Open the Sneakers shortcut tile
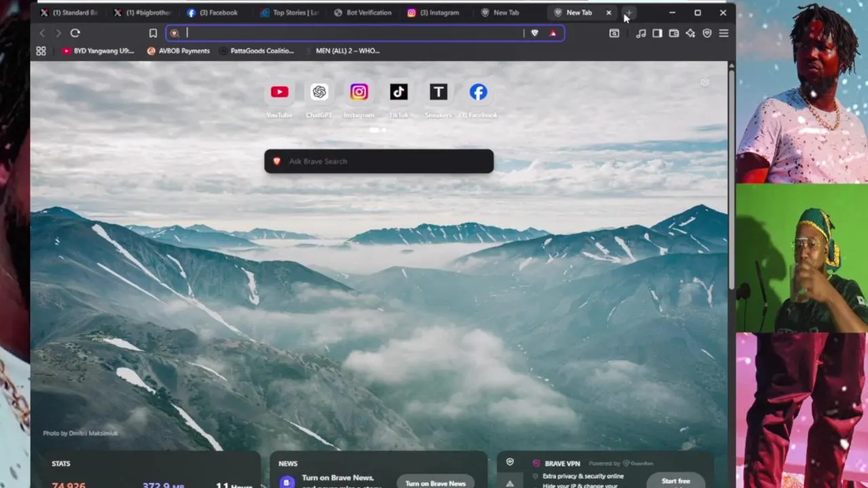The width and height of the screenshot is (868, 488). pyautogui.click(x=438, y=92)
